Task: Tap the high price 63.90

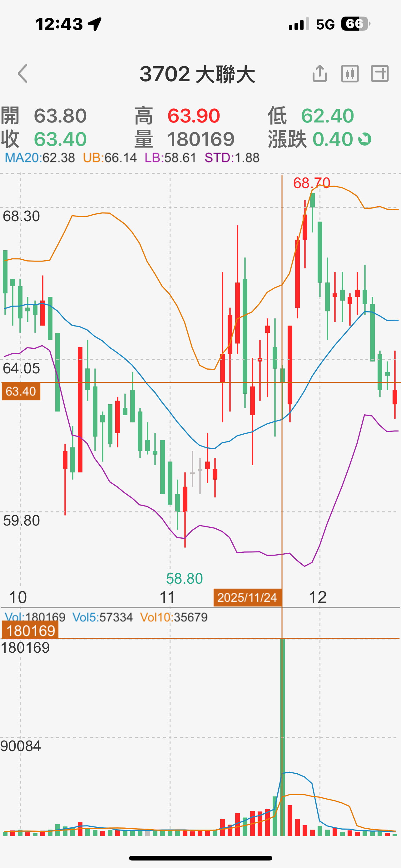Action: 194,116
